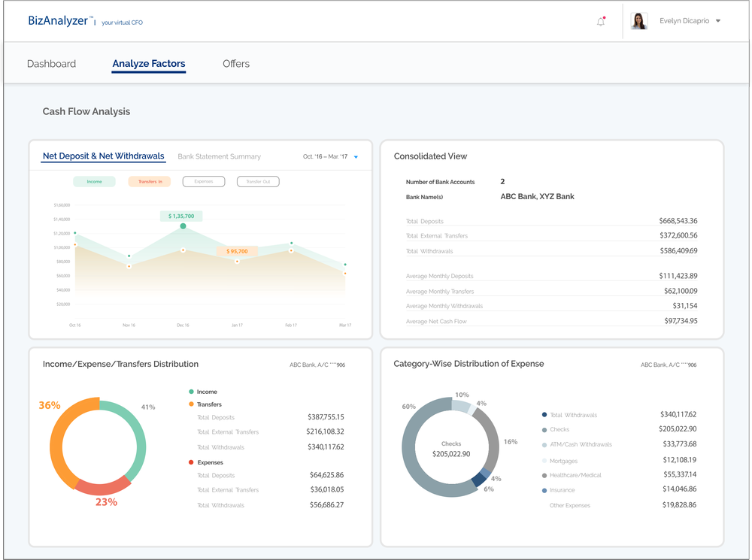Click the orange Transfers donut segment

click(58, 443)
